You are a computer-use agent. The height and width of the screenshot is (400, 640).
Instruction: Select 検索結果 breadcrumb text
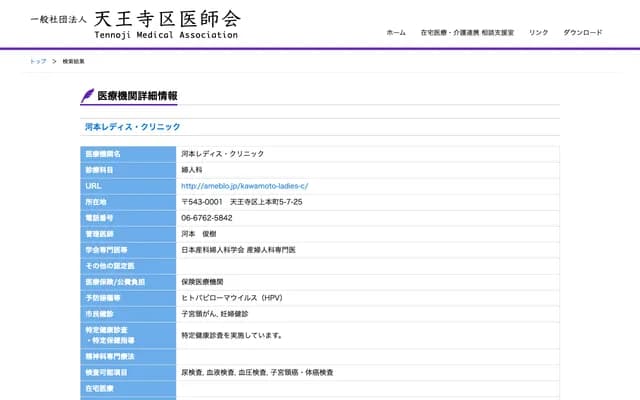coord(73,61)
